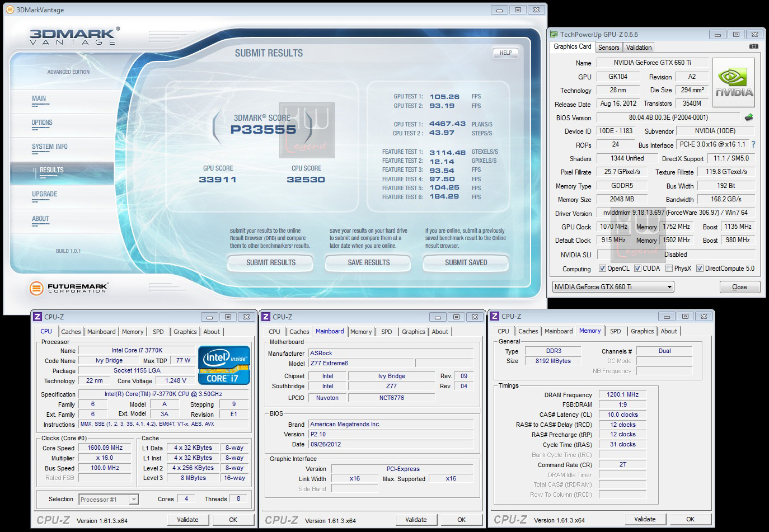Switch to Sensors tab in GPU-Z
Screen dimensions: 769x532
pos(608,48)
